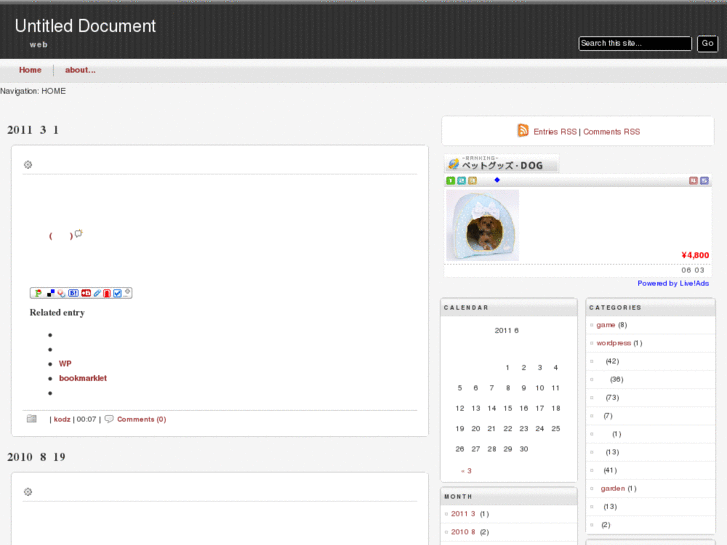Click the multicolor circles bookmark icon

click(x=62, y=293)
